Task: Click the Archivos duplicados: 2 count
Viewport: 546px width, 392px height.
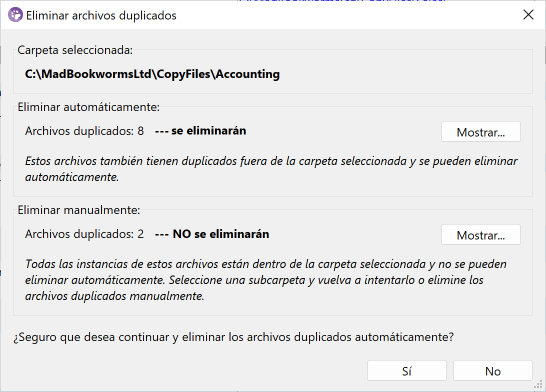Action: click(84, 234)
